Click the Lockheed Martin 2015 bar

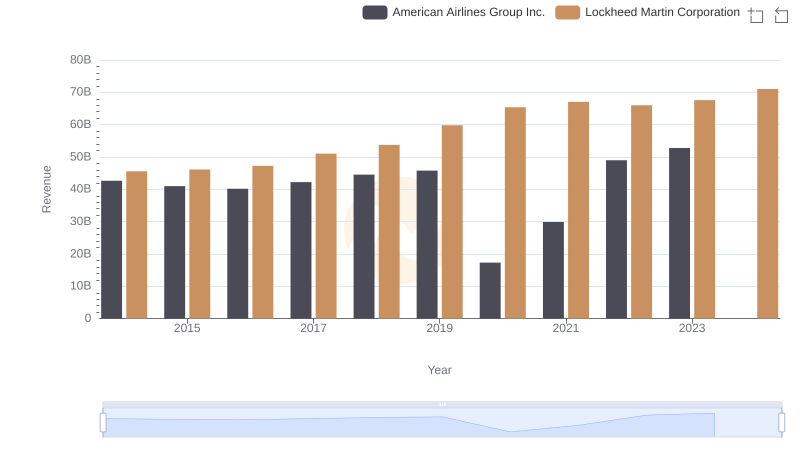coord(199,244)
